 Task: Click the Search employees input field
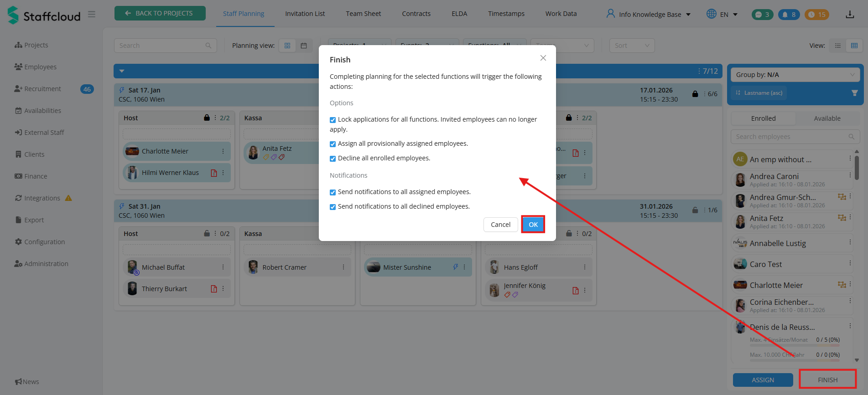coord(795,137)
